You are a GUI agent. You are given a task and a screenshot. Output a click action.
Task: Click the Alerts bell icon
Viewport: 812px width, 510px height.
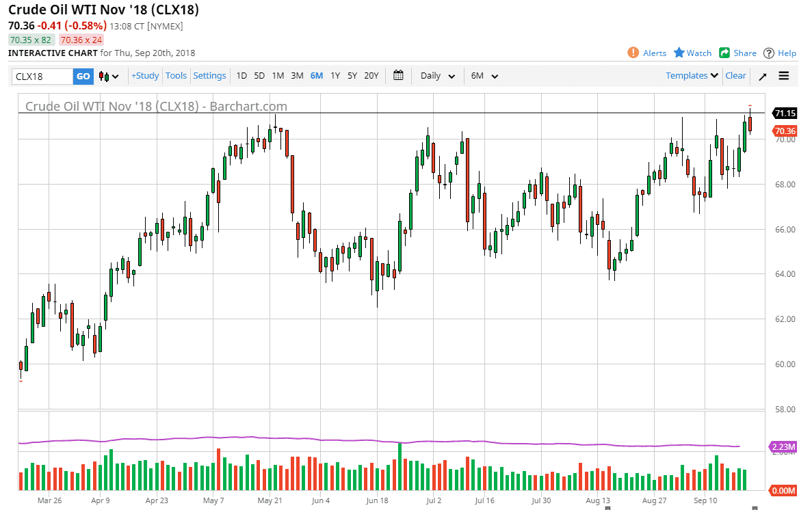point(633,53)
